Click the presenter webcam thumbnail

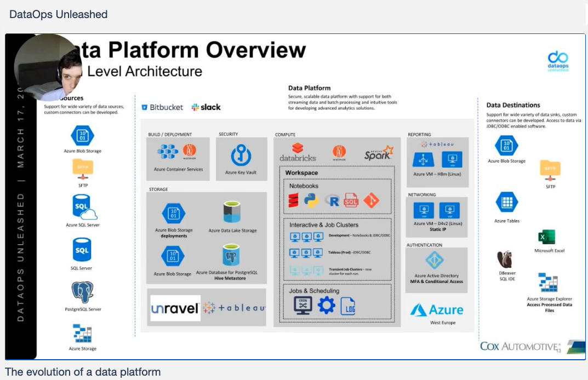[x=48, y=67]
